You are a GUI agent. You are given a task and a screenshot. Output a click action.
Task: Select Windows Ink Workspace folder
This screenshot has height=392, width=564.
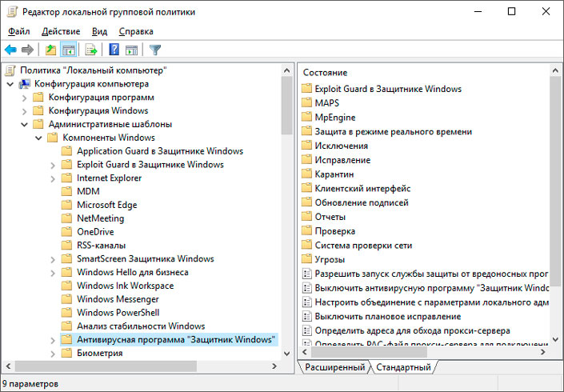pos(125,286)
